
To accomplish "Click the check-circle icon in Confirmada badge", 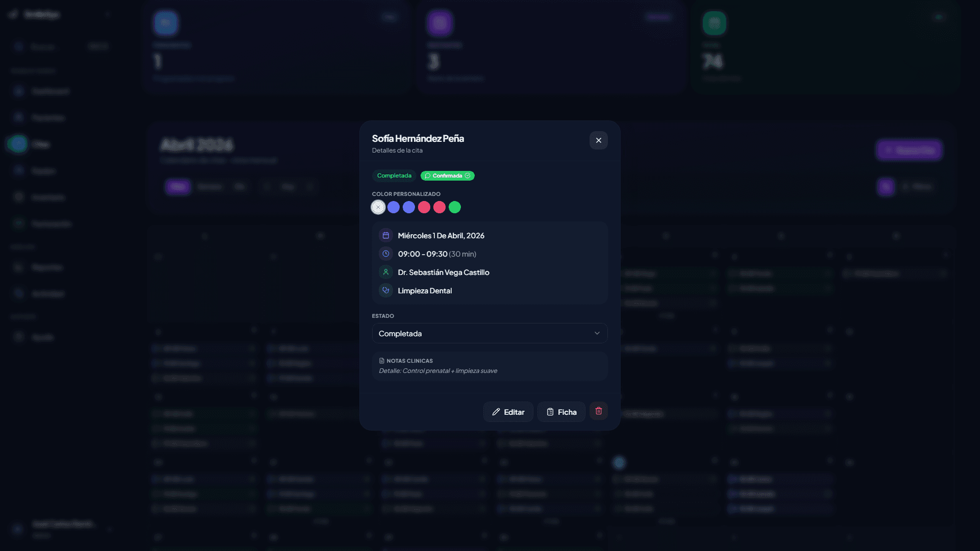I will coord(468,176).
